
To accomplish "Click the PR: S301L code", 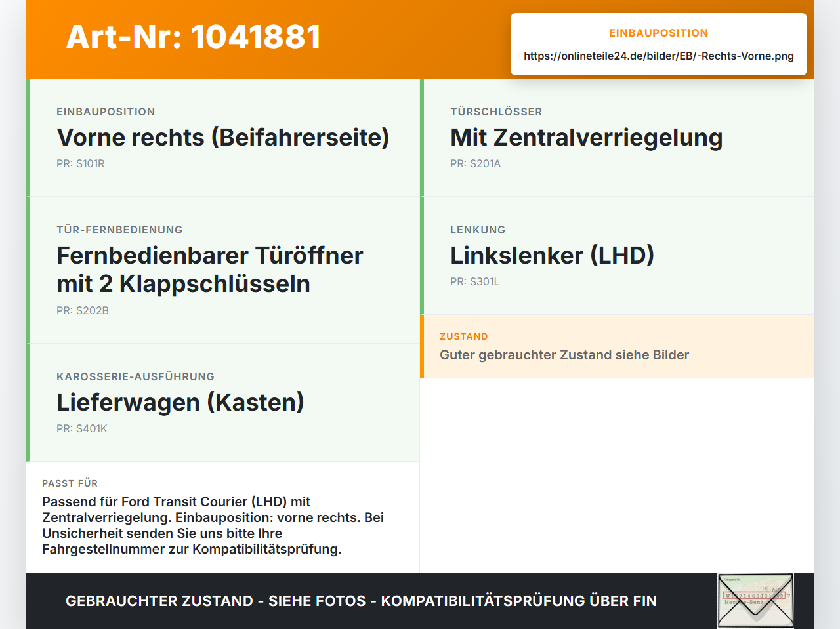I will [x=474, y=281].
